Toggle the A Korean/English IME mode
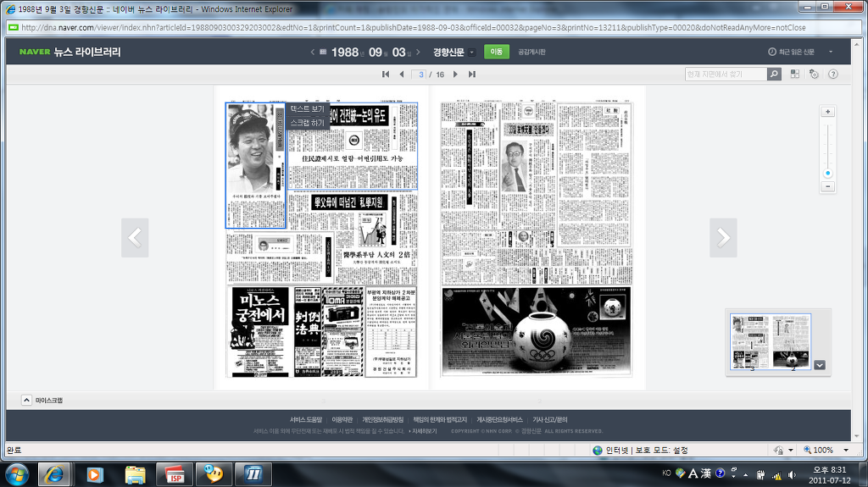868x487 pixels. [693, 473]
